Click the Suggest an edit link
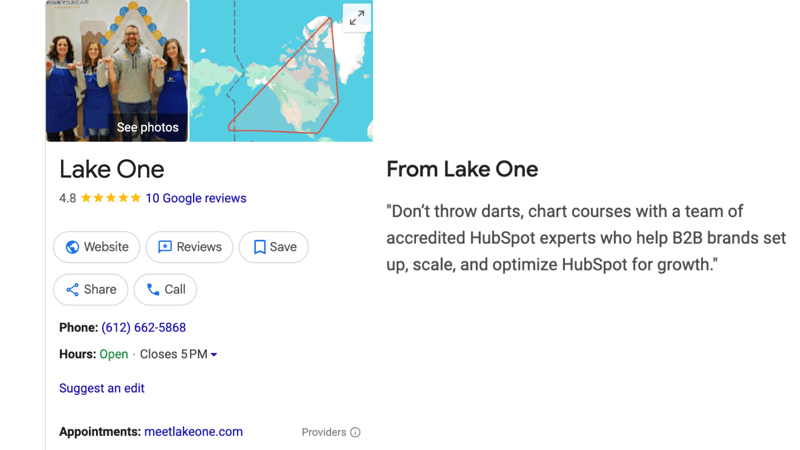 [x=102, y=388]
